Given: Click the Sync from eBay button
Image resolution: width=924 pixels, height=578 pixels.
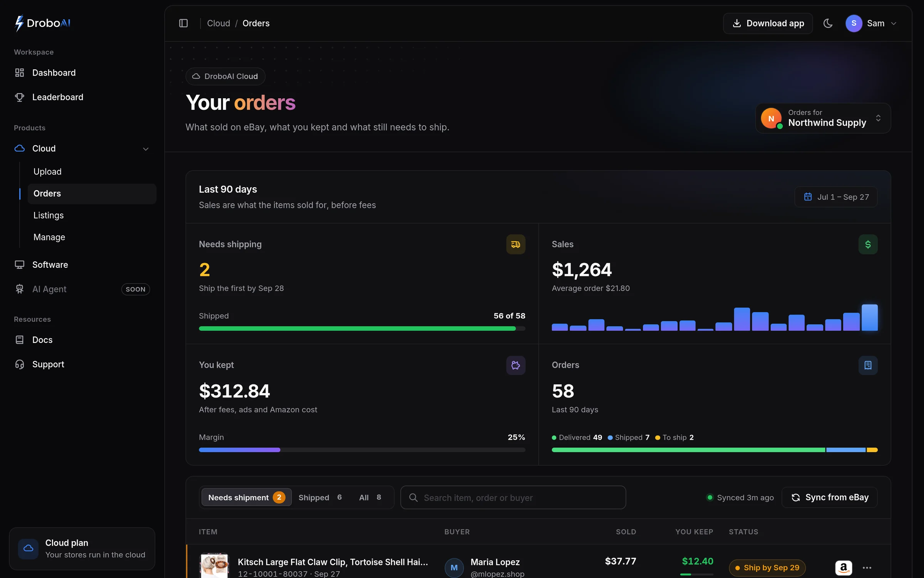Looking at the screenshot, I should tap(829, 497).
